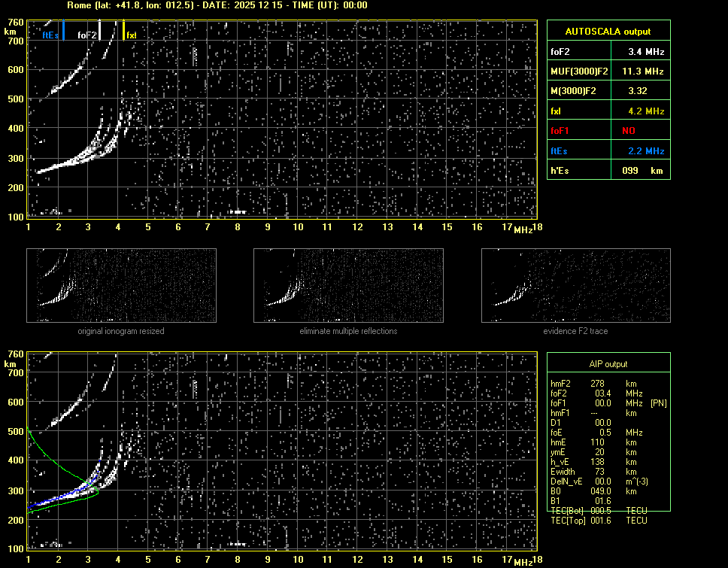Click the red foF1 NO value

(628, 131)
